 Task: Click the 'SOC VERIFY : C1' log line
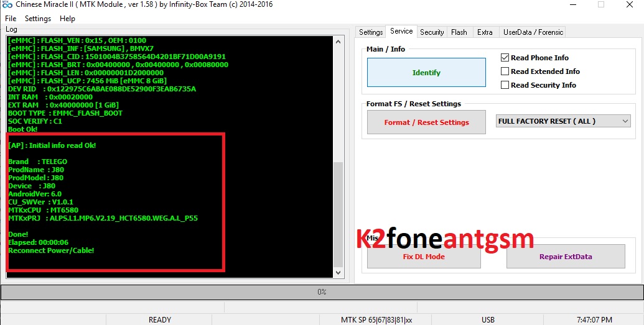coord(35,121)
